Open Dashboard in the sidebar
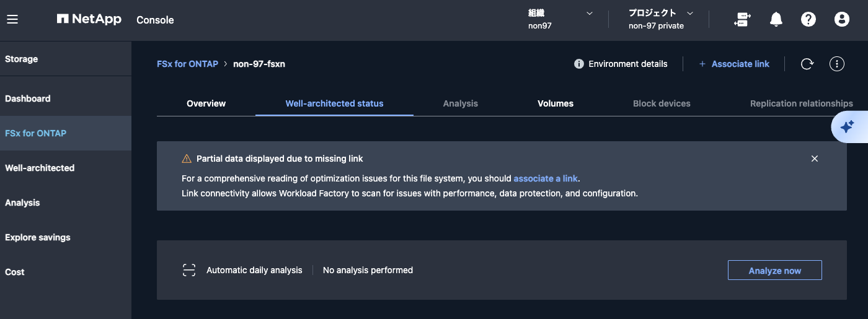This screenshot has width=868, height=319. pyautogui.click(x=66, y=98)
